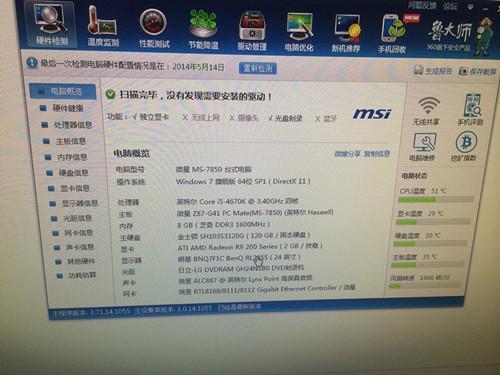Select 主板信息 in the sidebar
Viewport: 500px width, 375px height.
coord(65,141)
